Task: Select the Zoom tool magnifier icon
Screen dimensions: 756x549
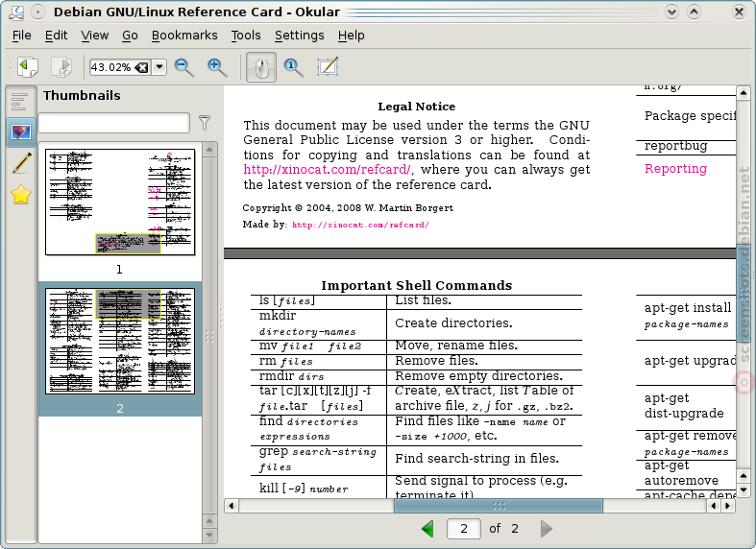Action: [x=294, y=67]
